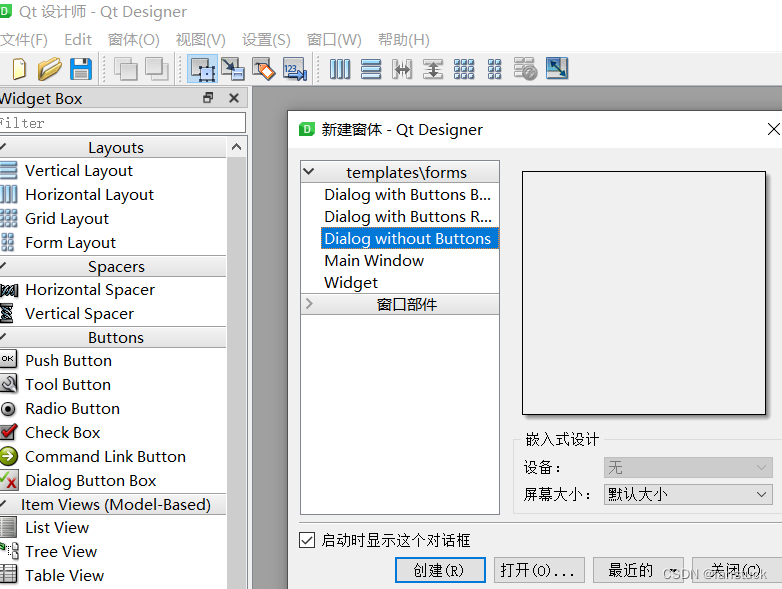The width and height of the screenshot is (782, 589).
Task: Collapse Item Views (Model-Based) category
Action: point(113,504)
